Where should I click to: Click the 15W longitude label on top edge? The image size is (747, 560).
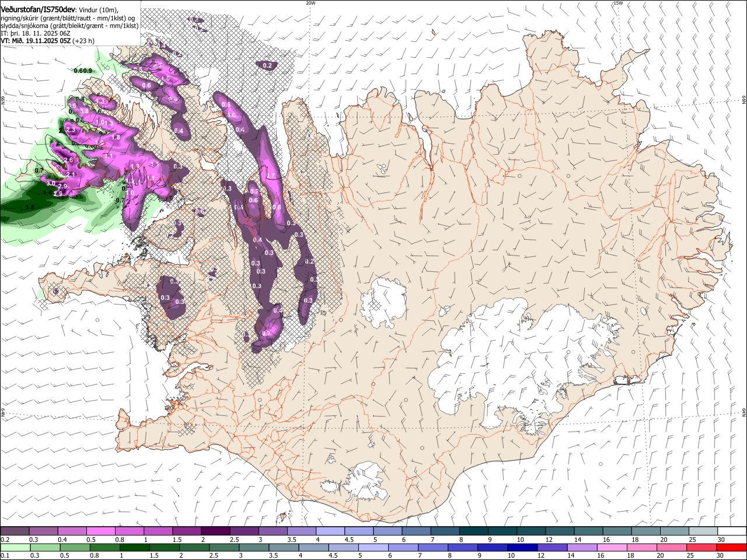[618, 2]
